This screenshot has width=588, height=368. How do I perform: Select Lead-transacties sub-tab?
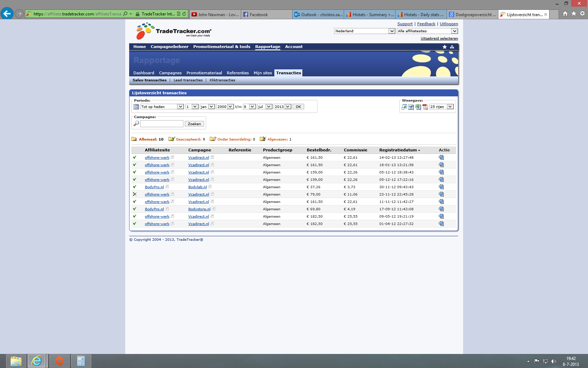188,80
